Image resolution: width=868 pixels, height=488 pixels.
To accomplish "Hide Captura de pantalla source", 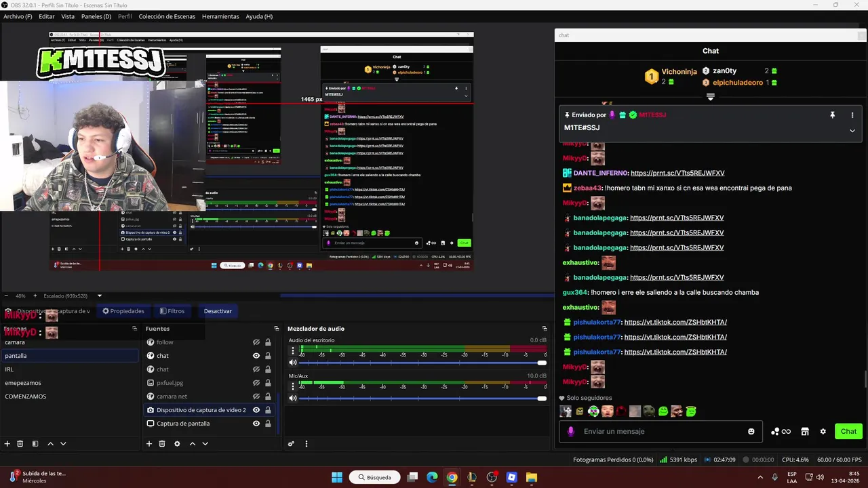I will 256,424.
